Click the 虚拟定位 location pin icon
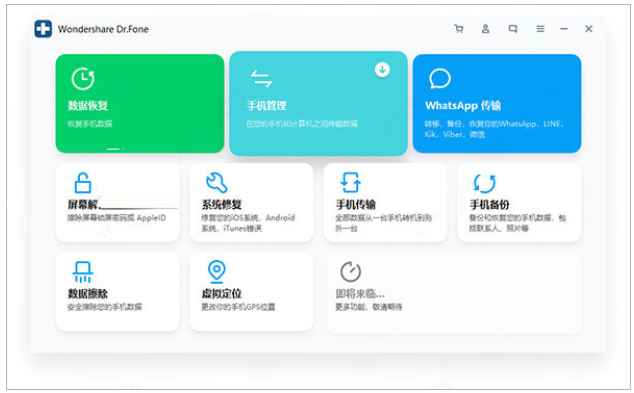Screen dimensions: 634x393 (x=217, y=271)
